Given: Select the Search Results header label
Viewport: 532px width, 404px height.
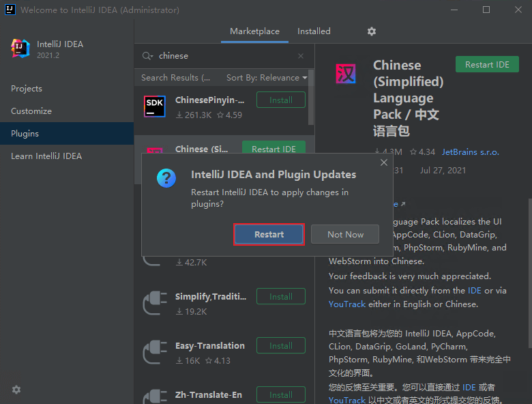Looking at the screenshot, I should coord(176,78).
